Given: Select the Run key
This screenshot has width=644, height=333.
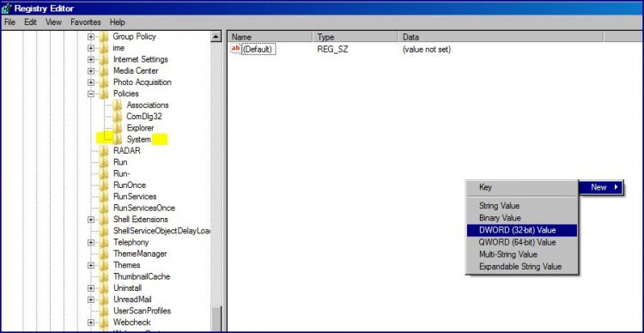Looking at the screenshot, I should pyautogui.click(x=120, y=162).
